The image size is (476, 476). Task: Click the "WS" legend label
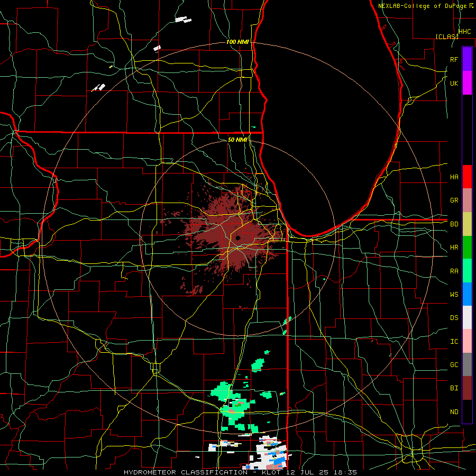[x=454, y=295]
